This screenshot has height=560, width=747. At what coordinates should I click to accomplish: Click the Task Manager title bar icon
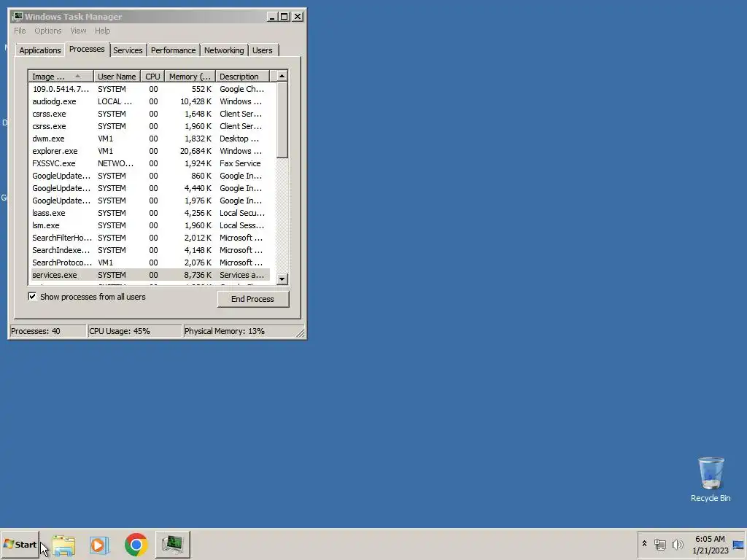coord(18,17)
